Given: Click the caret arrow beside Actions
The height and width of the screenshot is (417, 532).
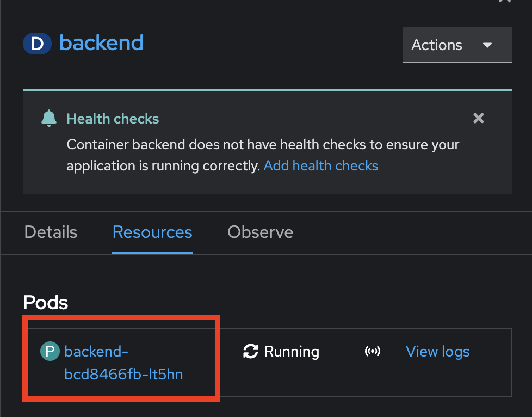Looking at the screenshot, I should click(x=487, y=45).
